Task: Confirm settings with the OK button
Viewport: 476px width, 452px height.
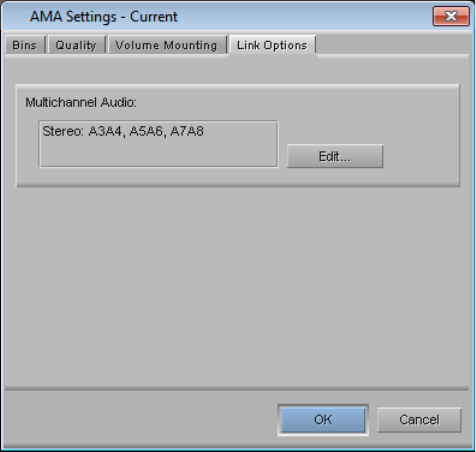Action: [323, 420]
